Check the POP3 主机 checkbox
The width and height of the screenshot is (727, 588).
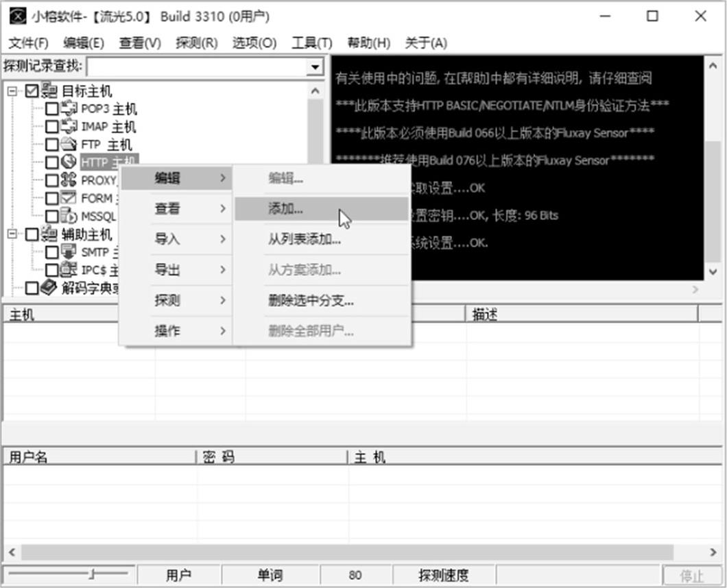52,109
